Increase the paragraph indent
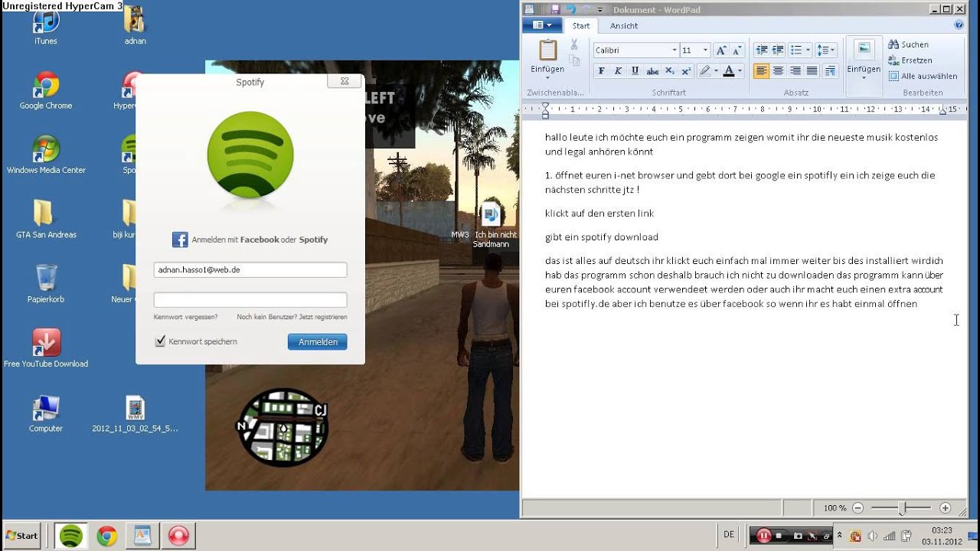The width and height of the screenshot is (980, 551). 778,51
